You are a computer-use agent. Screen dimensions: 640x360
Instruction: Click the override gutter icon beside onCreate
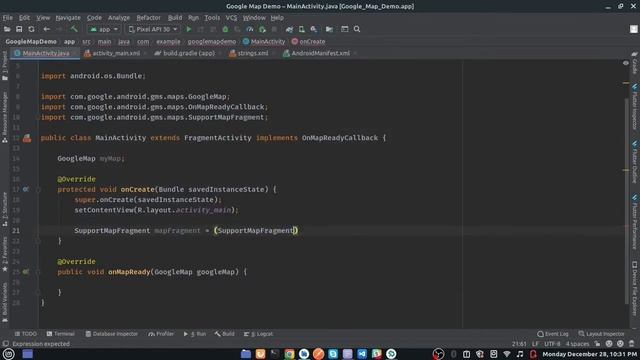[x=26, y=189]
